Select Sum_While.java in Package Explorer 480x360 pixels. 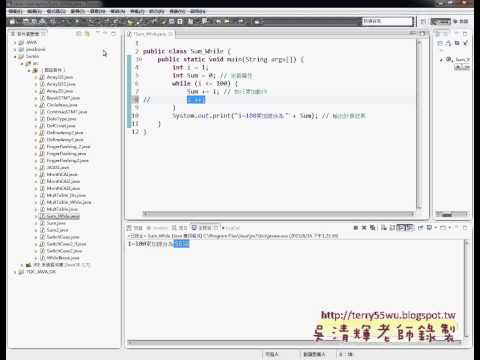click(x=59, y=216)
